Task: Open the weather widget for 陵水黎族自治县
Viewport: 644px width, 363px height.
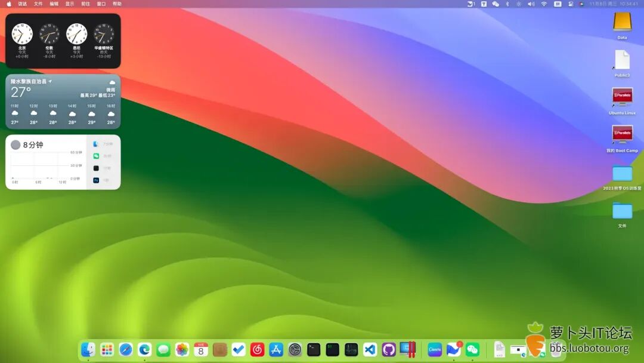Action: click(63, 101)
